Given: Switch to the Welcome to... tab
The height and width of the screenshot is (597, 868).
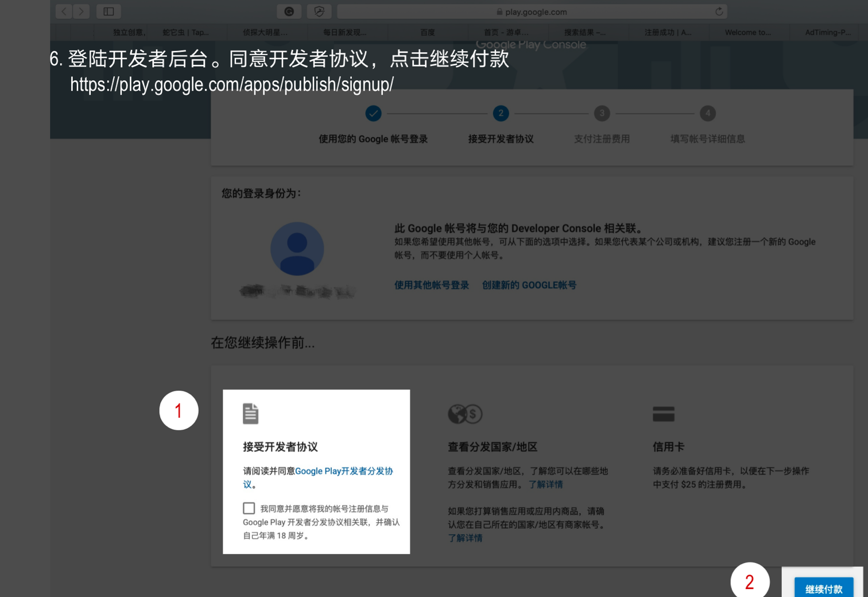Looking at the screenshot, I should point(748,32).
